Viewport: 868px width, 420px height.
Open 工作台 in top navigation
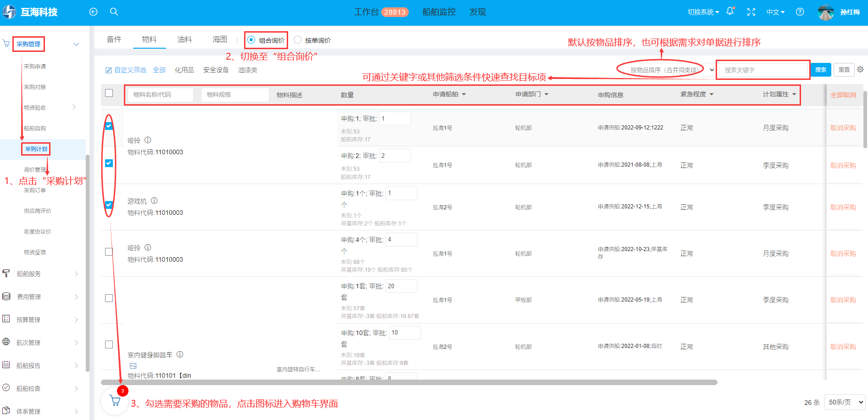coord(366,12)
